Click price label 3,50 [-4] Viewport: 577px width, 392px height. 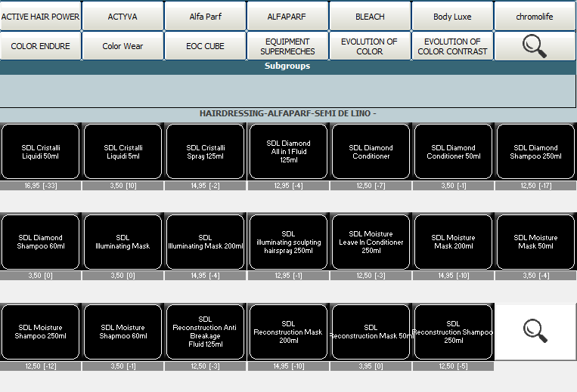click(535, 276)
